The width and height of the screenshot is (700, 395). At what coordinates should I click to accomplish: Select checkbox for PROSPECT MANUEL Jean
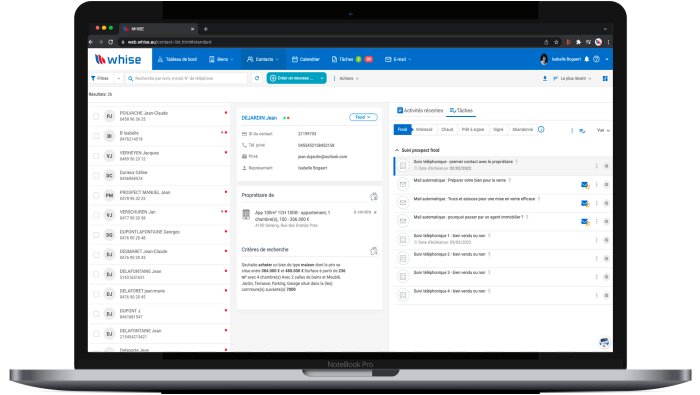(x=96, y=195)
